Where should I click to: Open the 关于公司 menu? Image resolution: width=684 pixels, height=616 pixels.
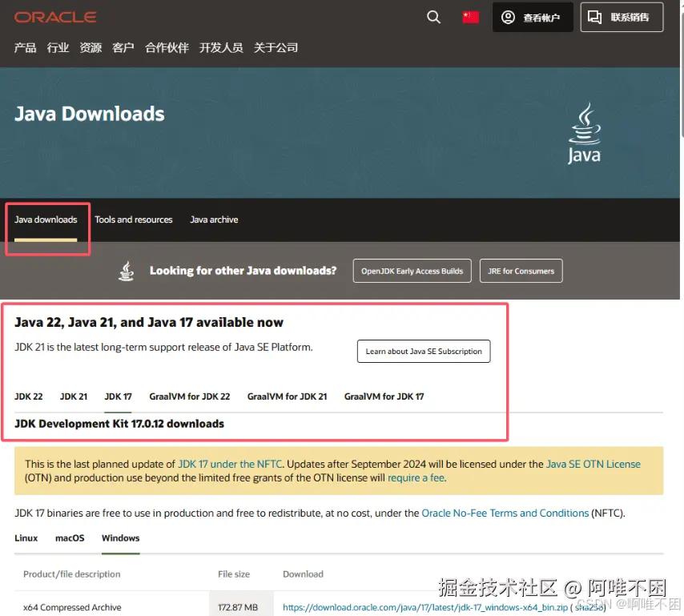276,47
